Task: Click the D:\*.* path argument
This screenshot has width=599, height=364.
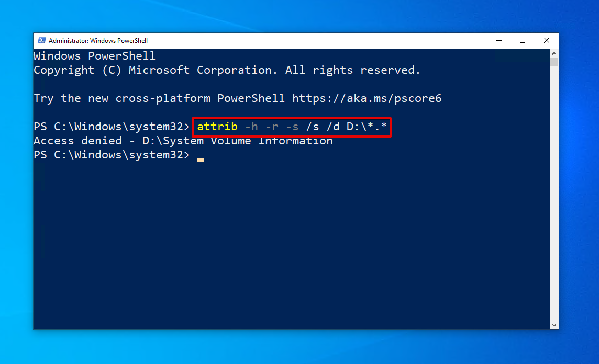Action: click(367, 126)
